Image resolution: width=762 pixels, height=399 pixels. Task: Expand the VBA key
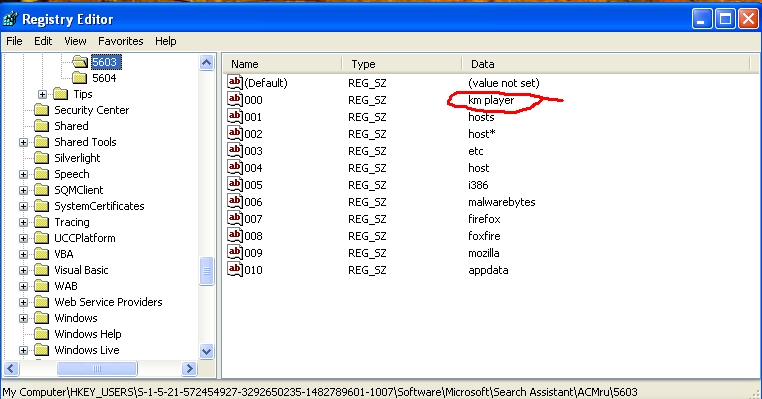23,255
